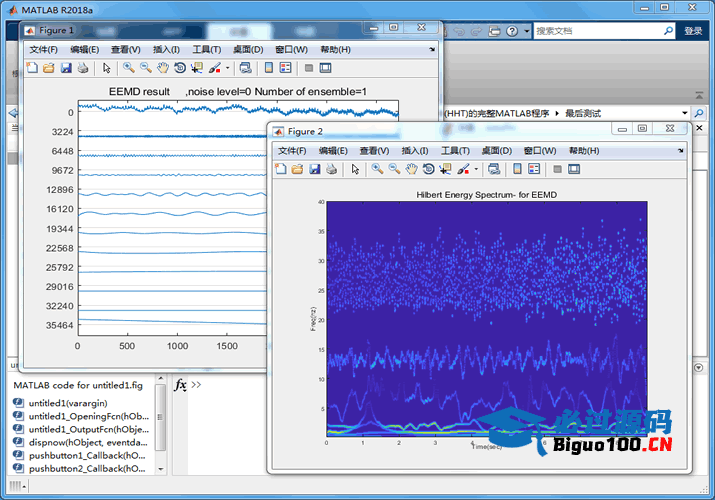Expand current folder path dropdown arrow

(x=684, y=113)
